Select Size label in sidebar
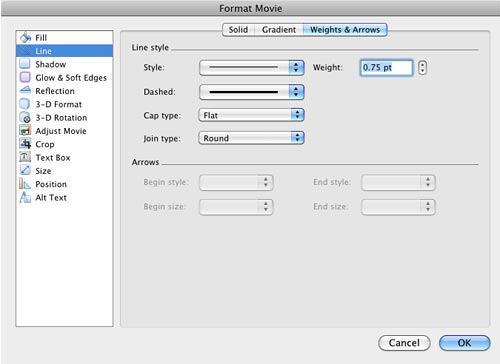The width and height of the screenshot is (500, 364). click(x=43, y=171)
